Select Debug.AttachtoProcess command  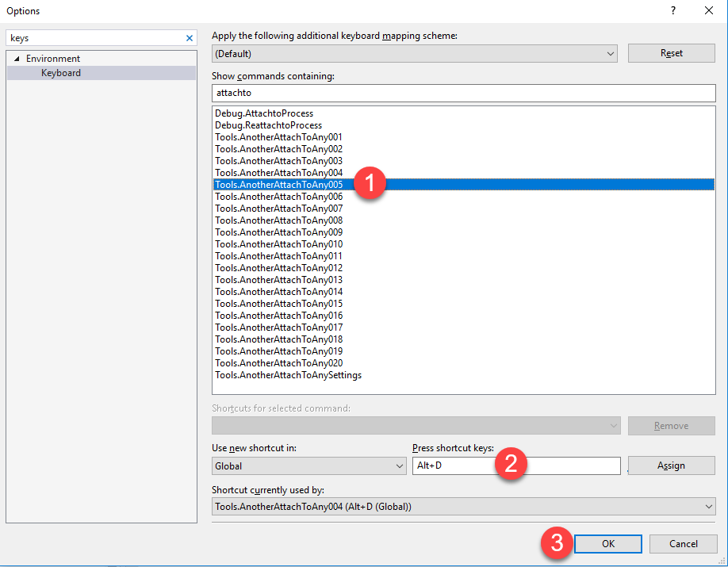tap(264, 113)
